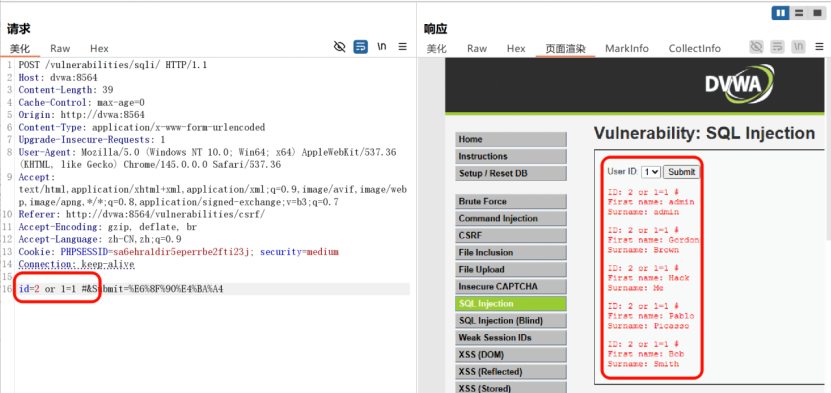
Task: Select Raw tab in response panel
Action: click(x=477, y=49)
